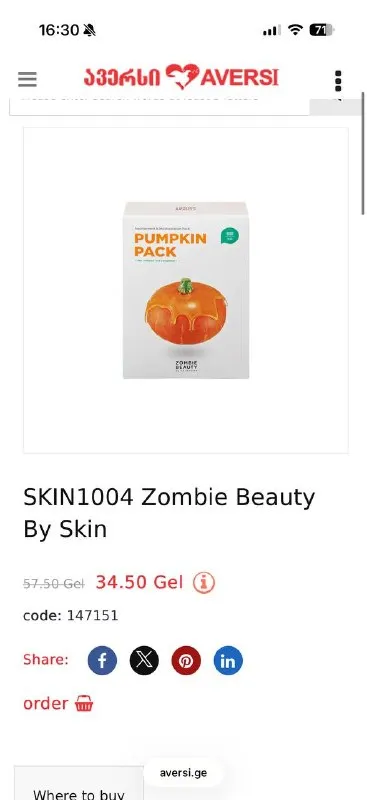This screenshot has height=800, width=367.
Task: Focus the search input field
Action: pyautogui.click(x=159, y=105)
